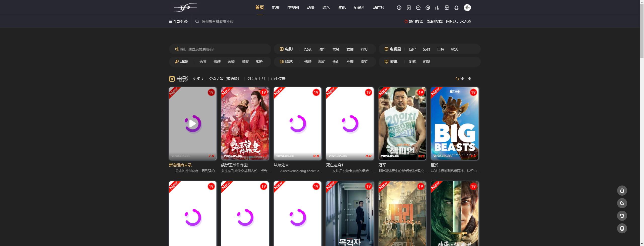Screen dimensions: 644x246
Task: Open the BIG BEASTS poster thumbnail
Action: (455, 124)
